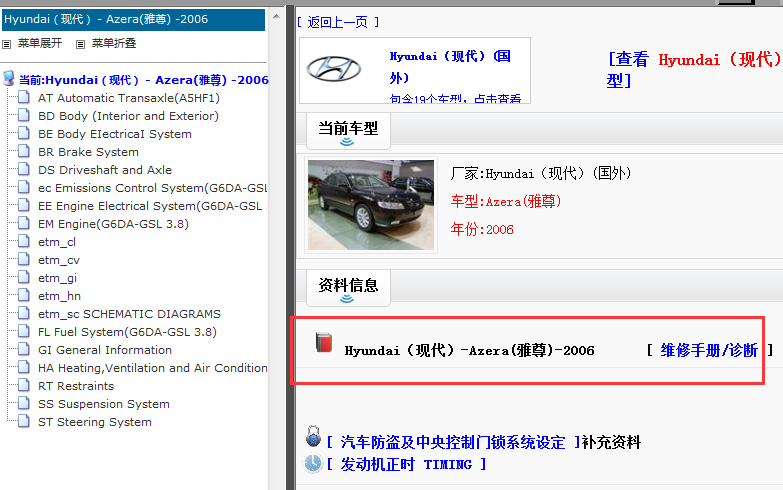Click the page icon beside etm_sc SCHEMATIC DIAGRAMS
Viewport: 783px width, 490px height.
[x=23, y=313]
